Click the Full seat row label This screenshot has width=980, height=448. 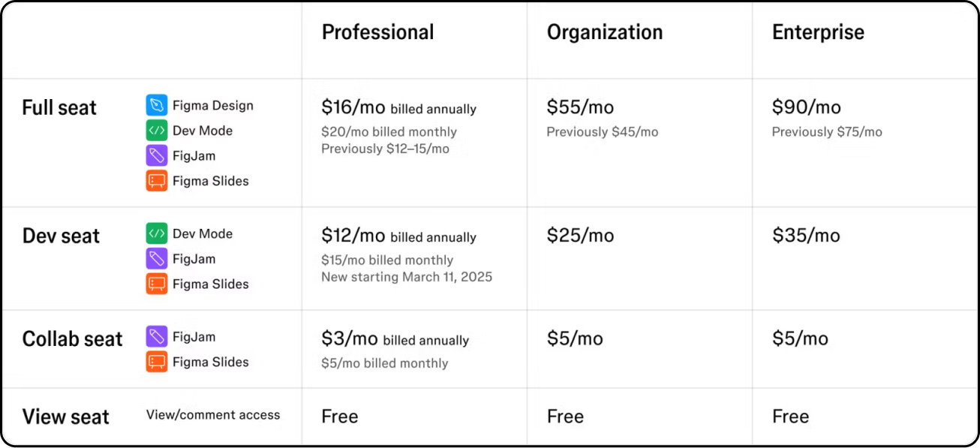59,108
